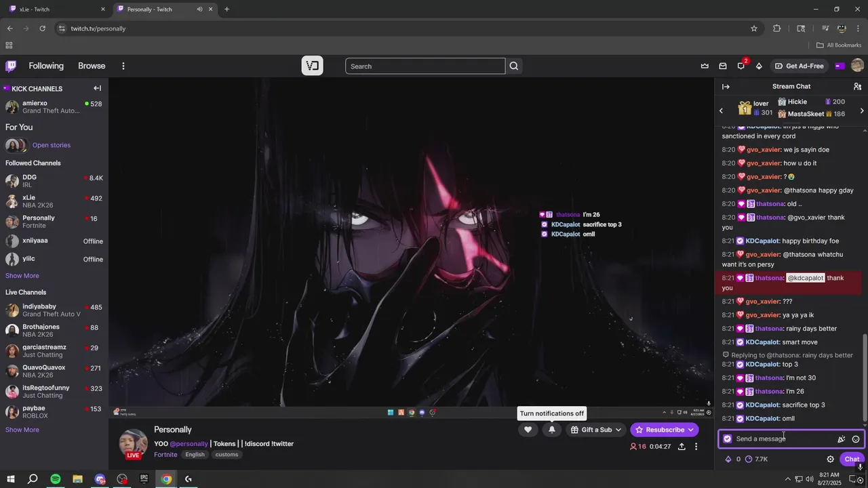Click the Get Ad-Free button
This screenshot has width=868, height=488.
pyautogui.click(x=800, y=66)
